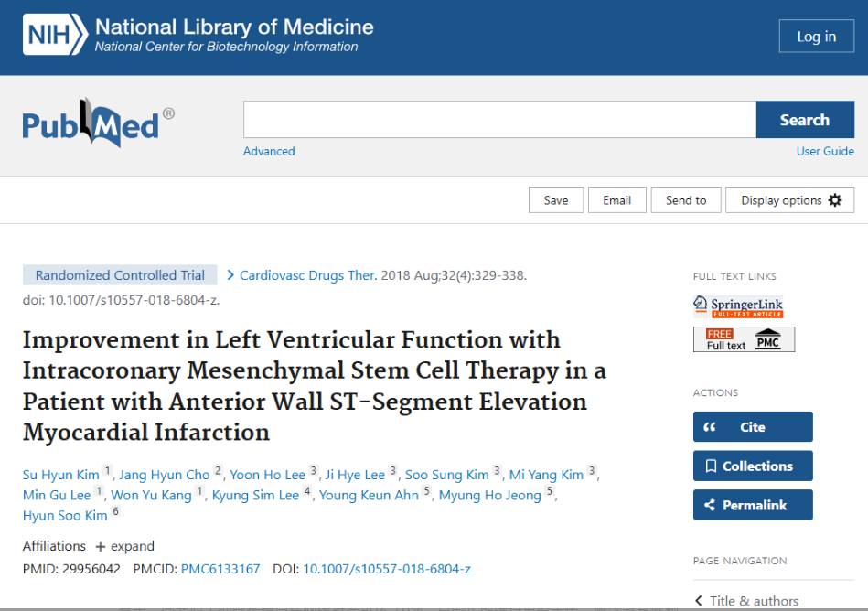Open the User Guide link
This screenshot has width=868, height=611.
coord(825,151)
